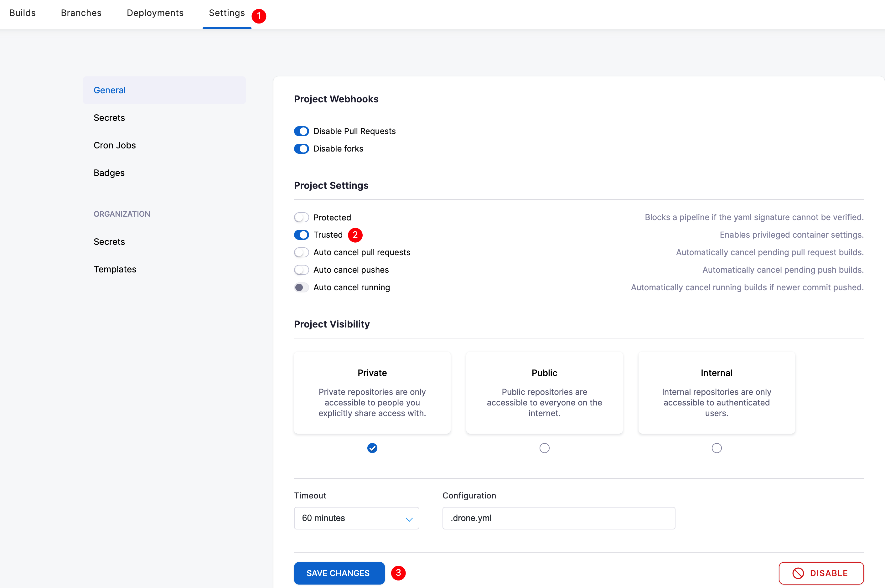885x588 pixels.
Task: Click the .drone.yml Configuration field
Action: pyautogui.click(x=558, y=518)
